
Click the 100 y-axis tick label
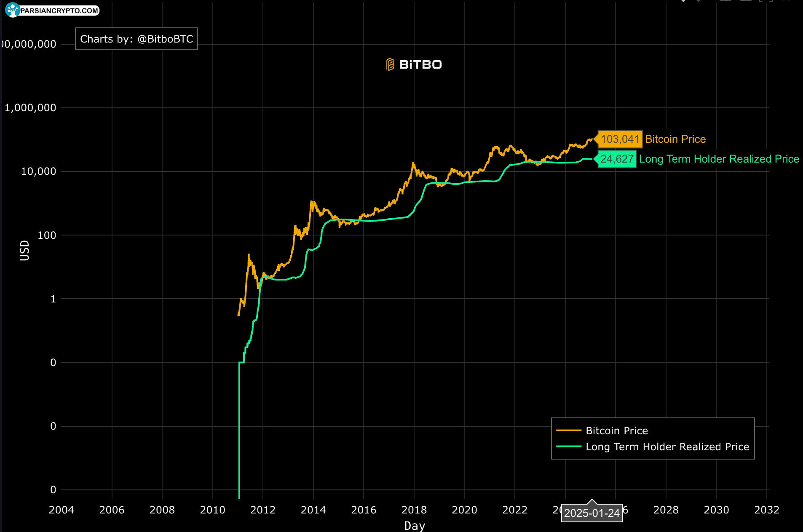(47, 235)
